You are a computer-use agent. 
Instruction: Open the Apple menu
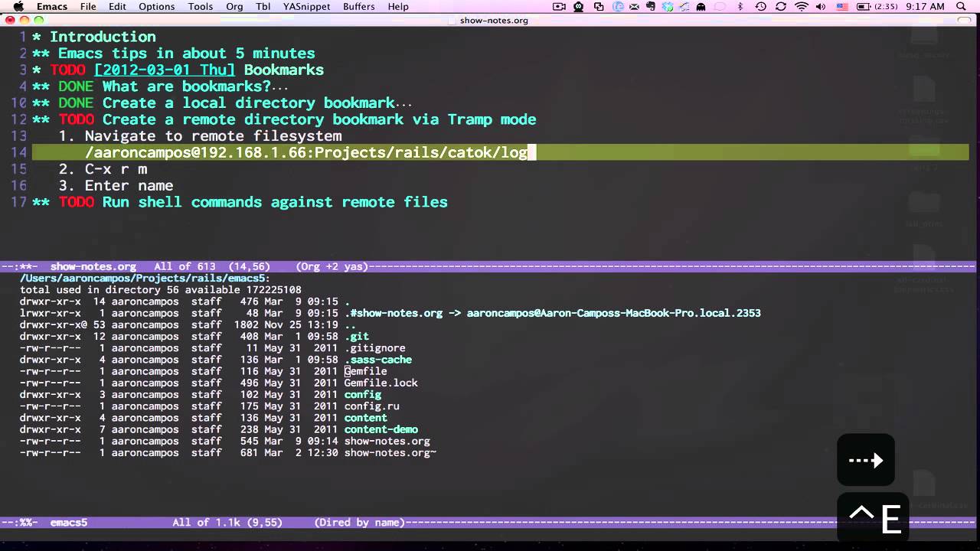coord(18,6)
